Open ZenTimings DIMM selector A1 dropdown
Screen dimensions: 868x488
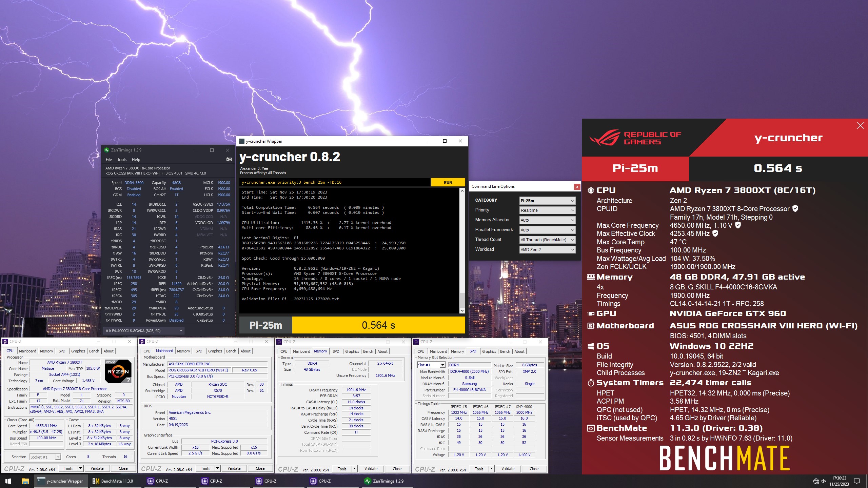[x=144, y=331]
